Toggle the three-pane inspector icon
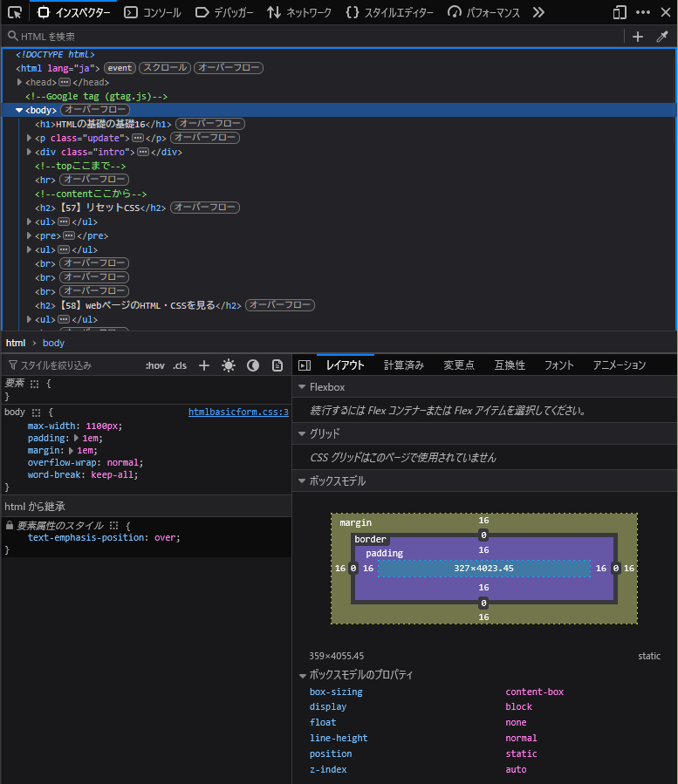The width and height of the screenshot is (678, 784). pyautogui.click(x=305, y=365)
